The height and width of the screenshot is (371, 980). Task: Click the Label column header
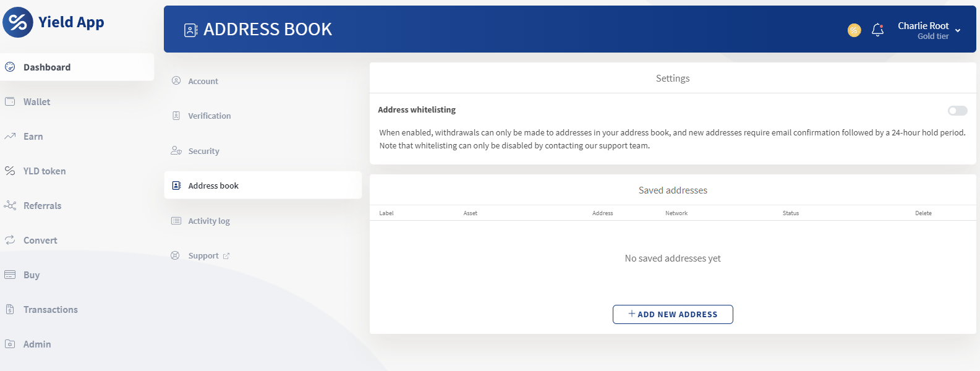coord(386,213)
